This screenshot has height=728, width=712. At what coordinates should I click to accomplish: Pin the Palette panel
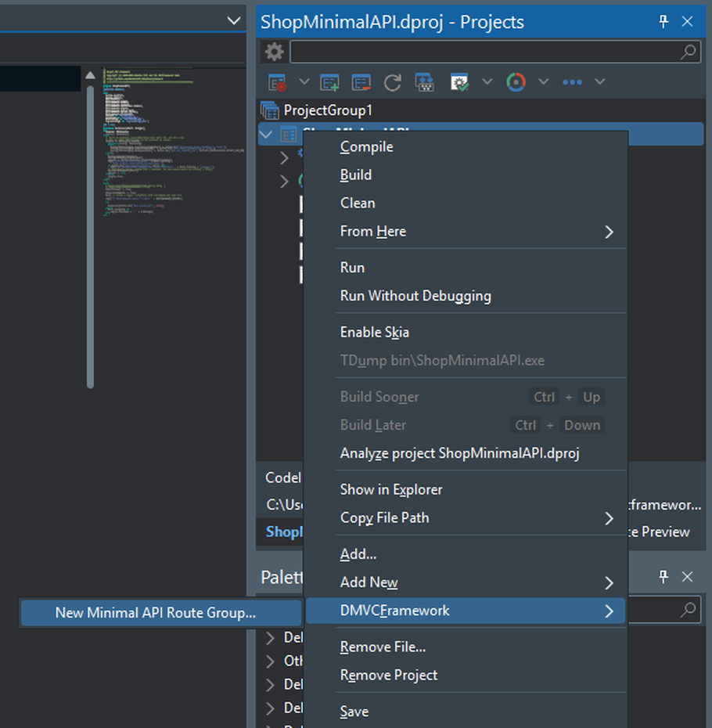pyautogui.click(x=663, y=577)
